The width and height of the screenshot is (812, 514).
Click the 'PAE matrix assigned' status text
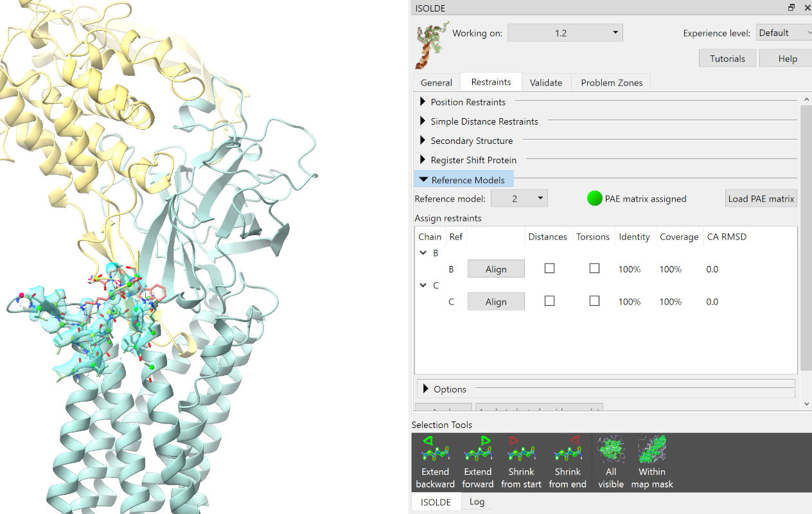click(x=646, y=199)
